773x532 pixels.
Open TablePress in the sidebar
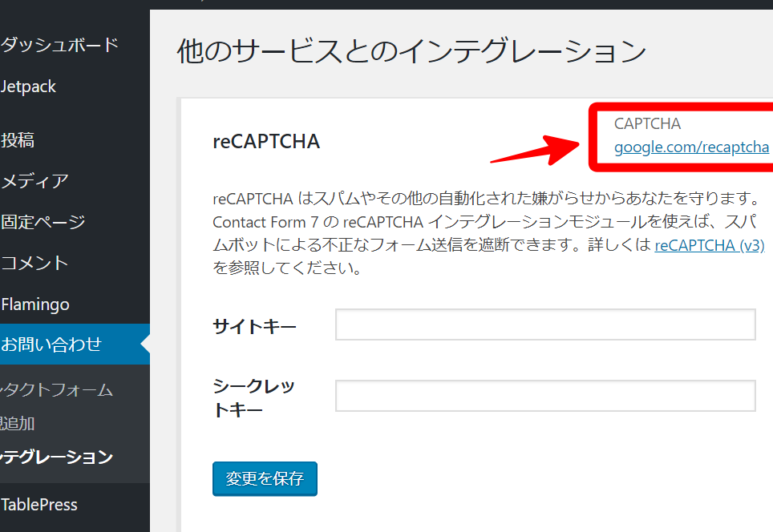point(39,505)
